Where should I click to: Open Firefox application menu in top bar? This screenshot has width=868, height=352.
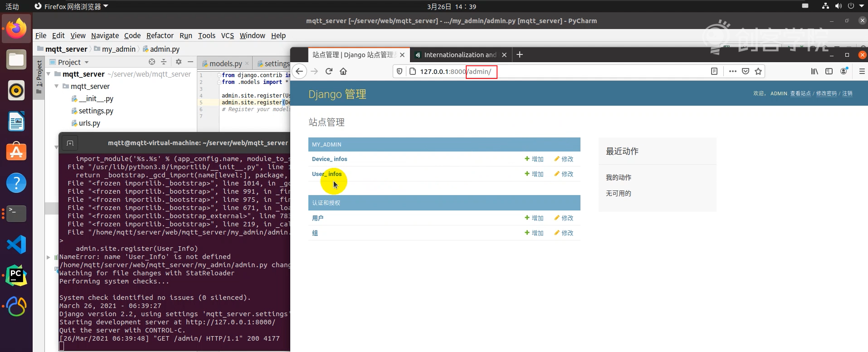(72, 6)
